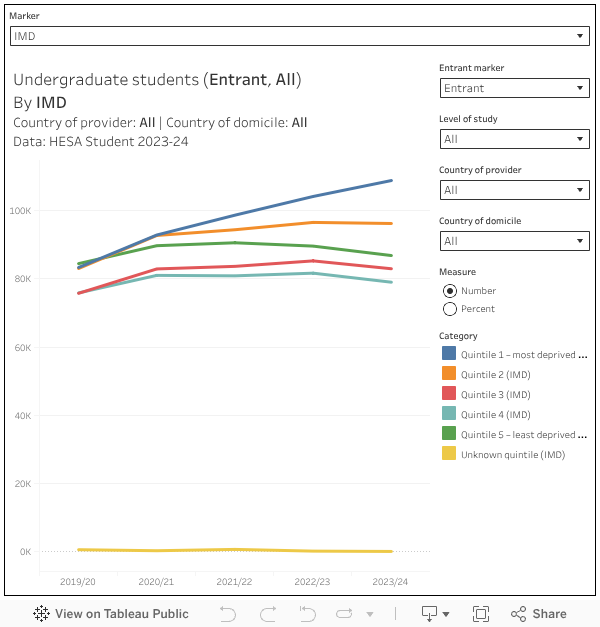Select the Percent measure radio button

[x=450, y=309]
